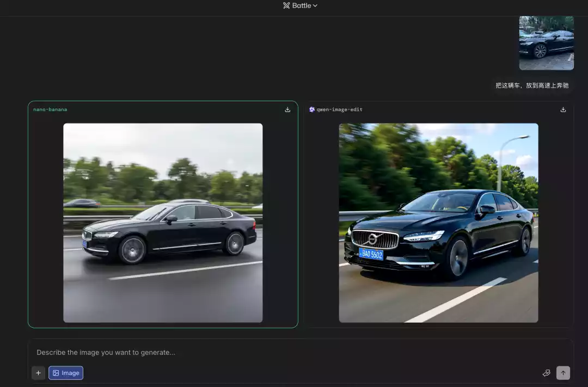Download the qwen-image-edit generated image

point(563,109)
